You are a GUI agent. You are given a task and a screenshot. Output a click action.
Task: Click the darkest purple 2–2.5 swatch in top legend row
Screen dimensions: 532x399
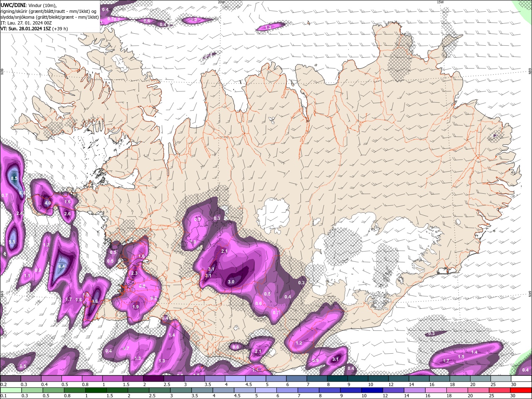(153, 379)
